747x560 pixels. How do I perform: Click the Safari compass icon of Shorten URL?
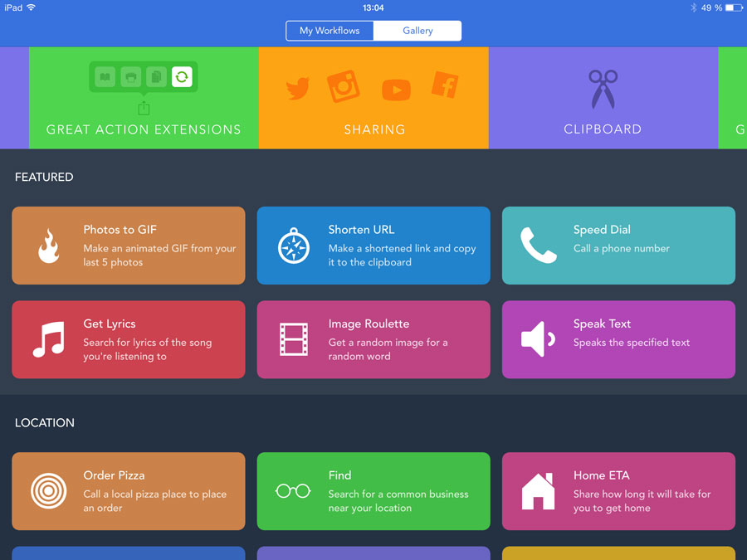tap(294, 246)
